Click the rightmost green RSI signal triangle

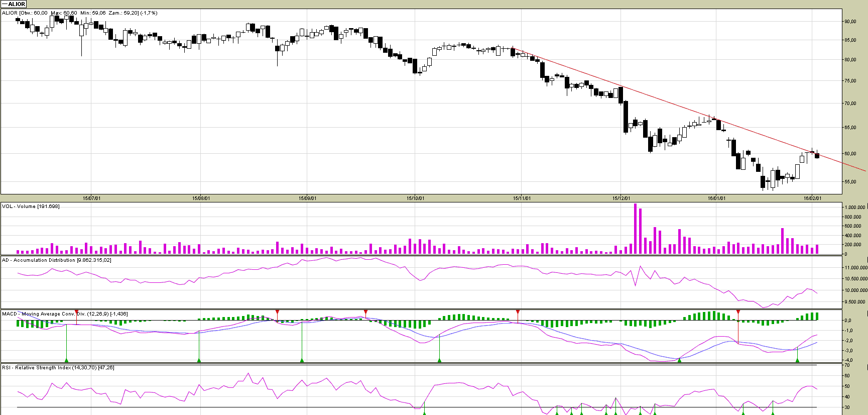tap(773, 413)
